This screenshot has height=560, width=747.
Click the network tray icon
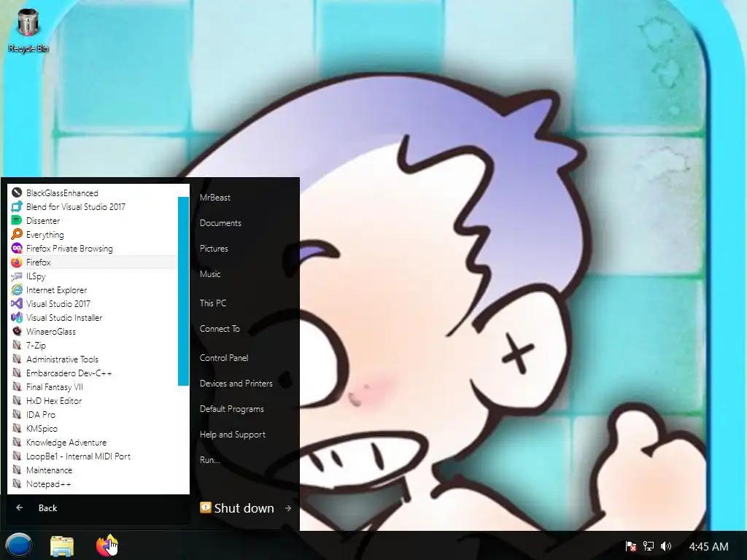[x=649, y=546]
